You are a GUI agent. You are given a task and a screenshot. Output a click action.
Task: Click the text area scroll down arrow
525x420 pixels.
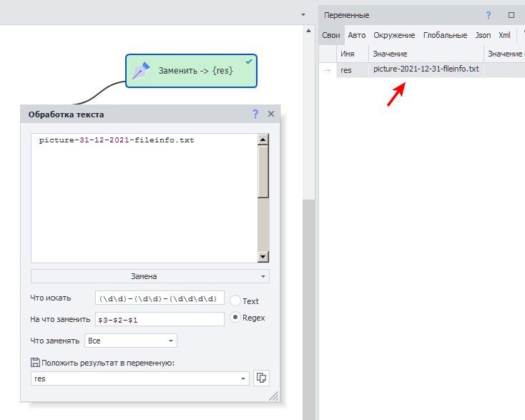tap(262, 257)
